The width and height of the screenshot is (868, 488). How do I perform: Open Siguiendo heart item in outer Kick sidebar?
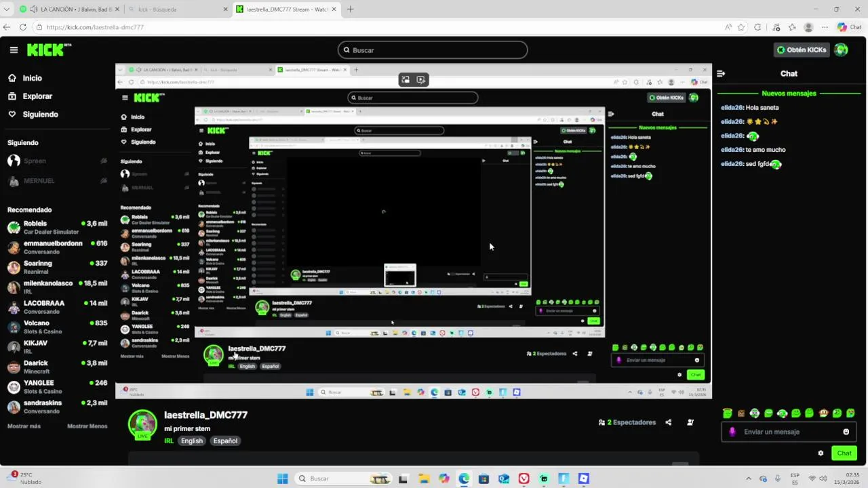[33, 115]
